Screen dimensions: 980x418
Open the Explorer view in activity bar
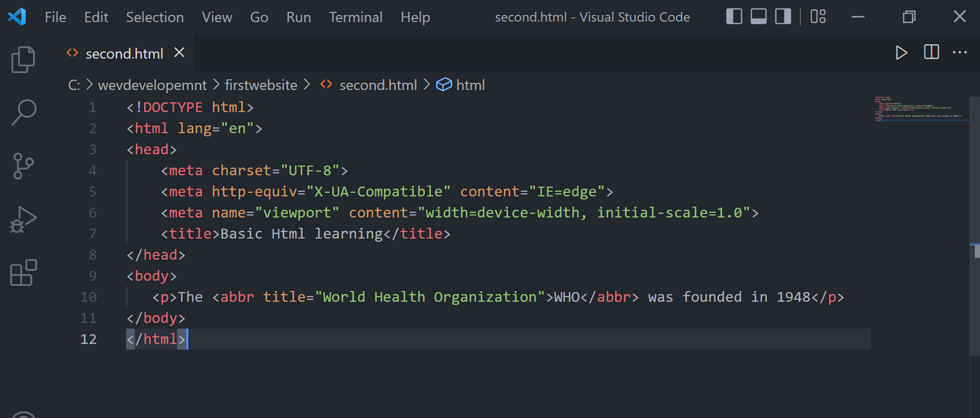(x=23, y=59)
